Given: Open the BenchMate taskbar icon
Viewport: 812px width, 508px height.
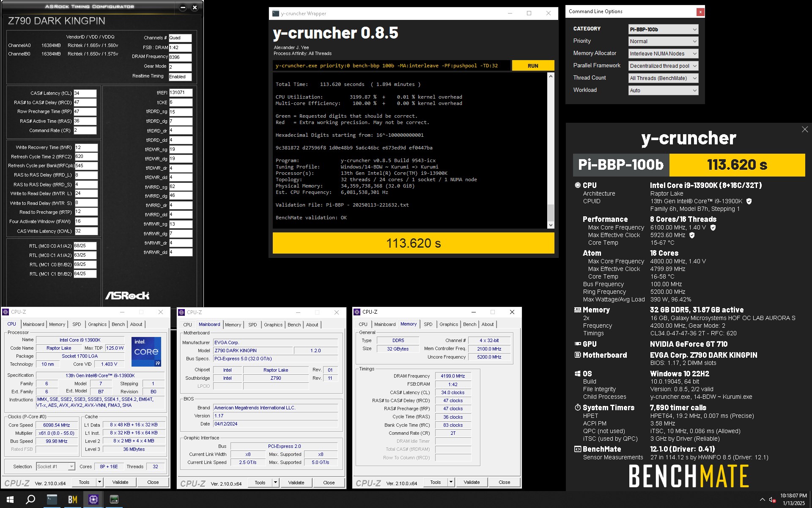Looking at the screenshot, I should tap(73, 500).
